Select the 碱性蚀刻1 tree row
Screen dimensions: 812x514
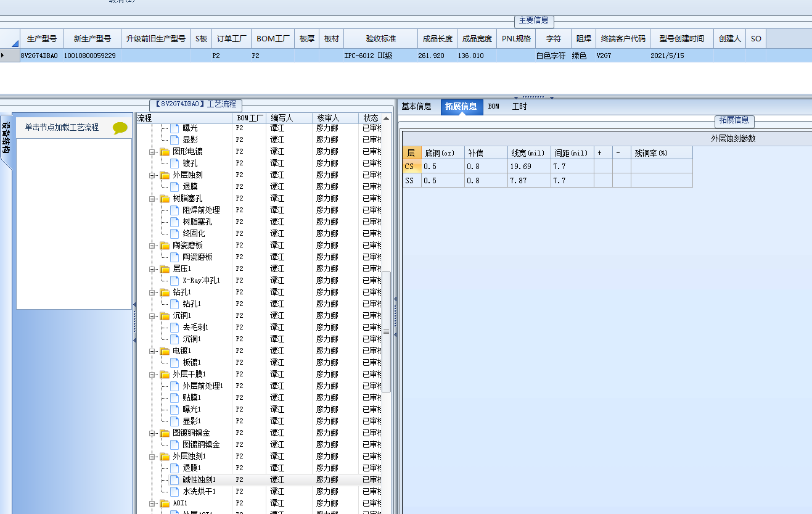click(x=258, y=479)
